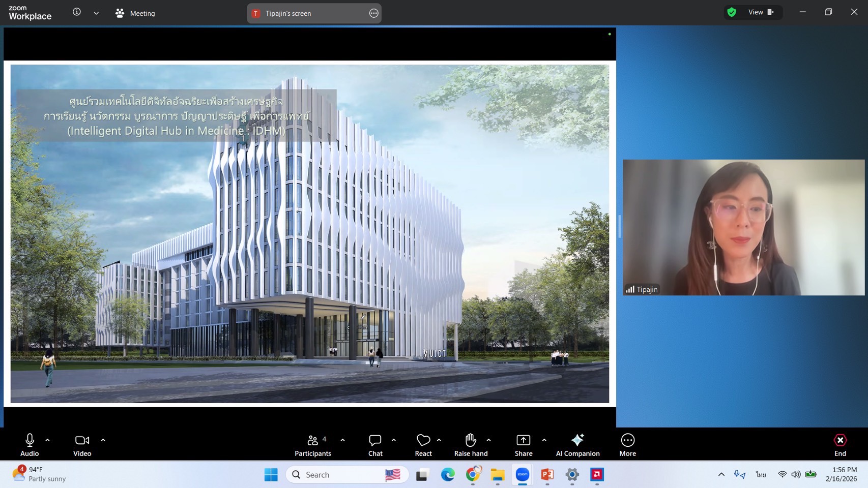Click the End meeting button
This screenshot has height=488, width=868.
point(840,445)
